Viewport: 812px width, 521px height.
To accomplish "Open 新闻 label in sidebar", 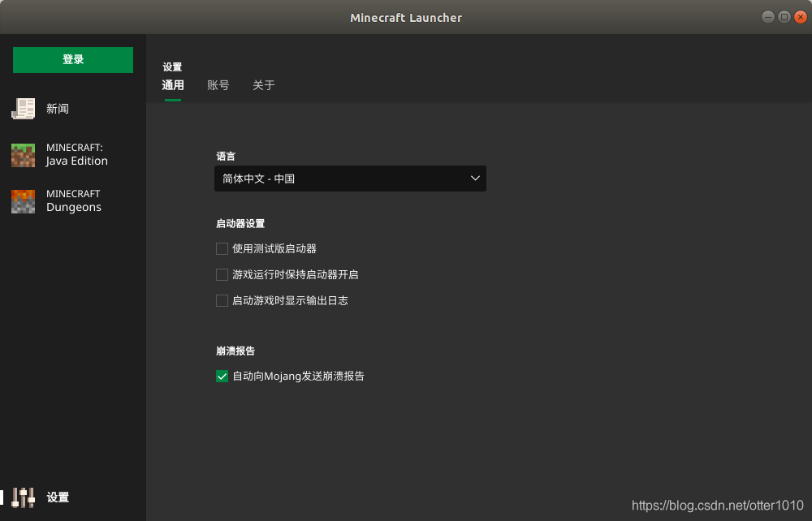I will click(x=58, y=109).
